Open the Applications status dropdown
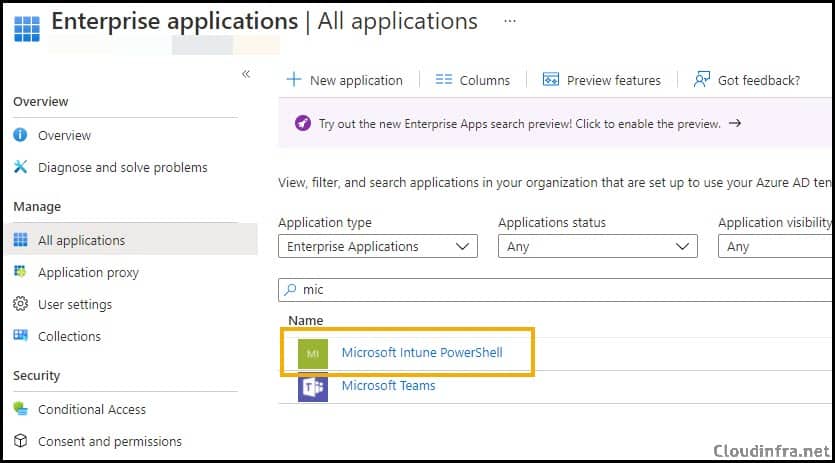The height and width of the screenshot is (463, 835). pos(597,246)
